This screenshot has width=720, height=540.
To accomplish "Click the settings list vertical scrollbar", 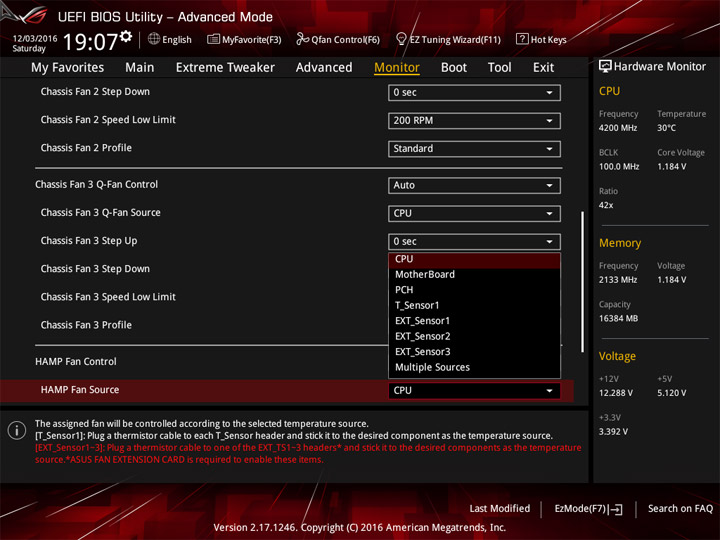I will [583, 281].
